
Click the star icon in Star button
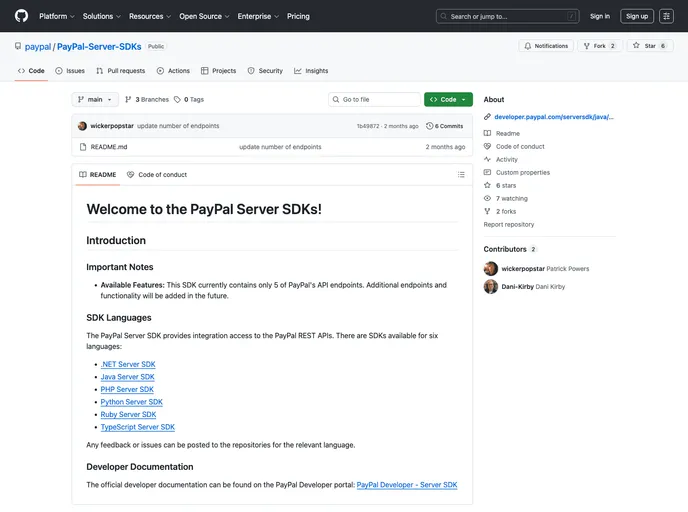[636, 45]
